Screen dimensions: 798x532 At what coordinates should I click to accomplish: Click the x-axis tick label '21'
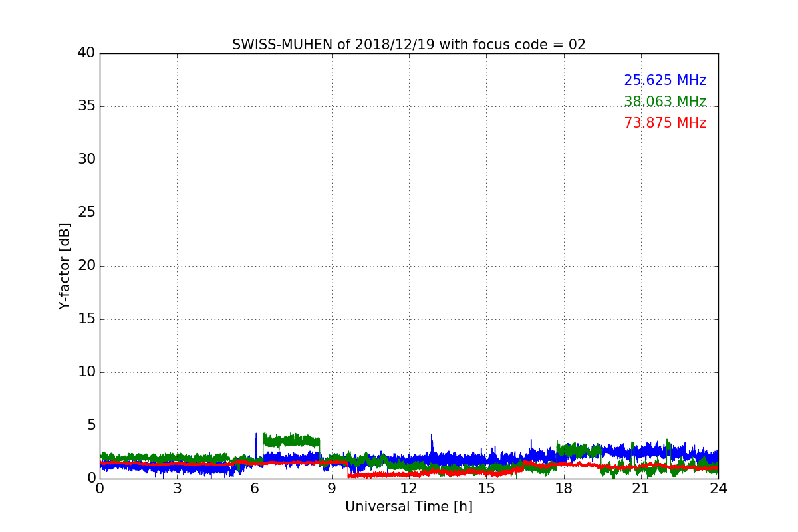[x=641, y=489]
